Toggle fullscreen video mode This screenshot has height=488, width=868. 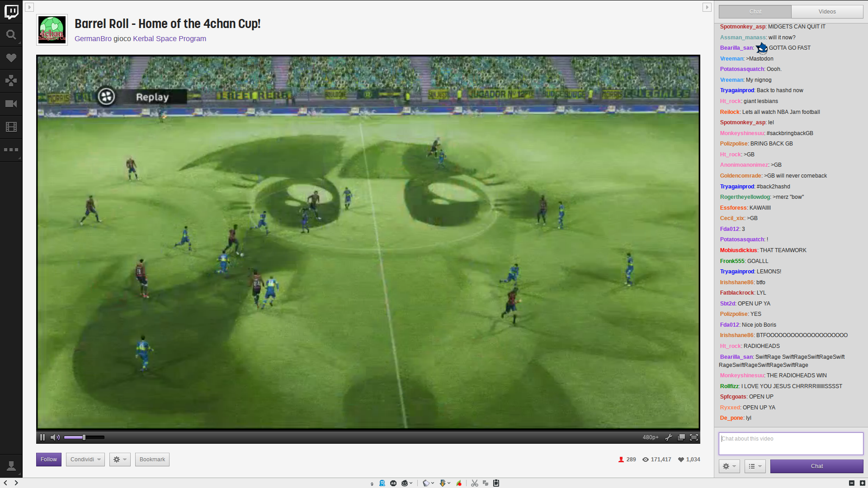[x=694, y=437]
